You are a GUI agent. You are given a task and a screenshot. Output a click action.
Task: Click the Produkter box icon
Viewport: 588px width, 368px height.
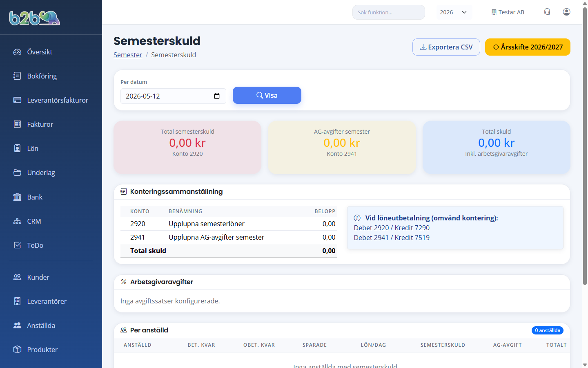[17, 350]
